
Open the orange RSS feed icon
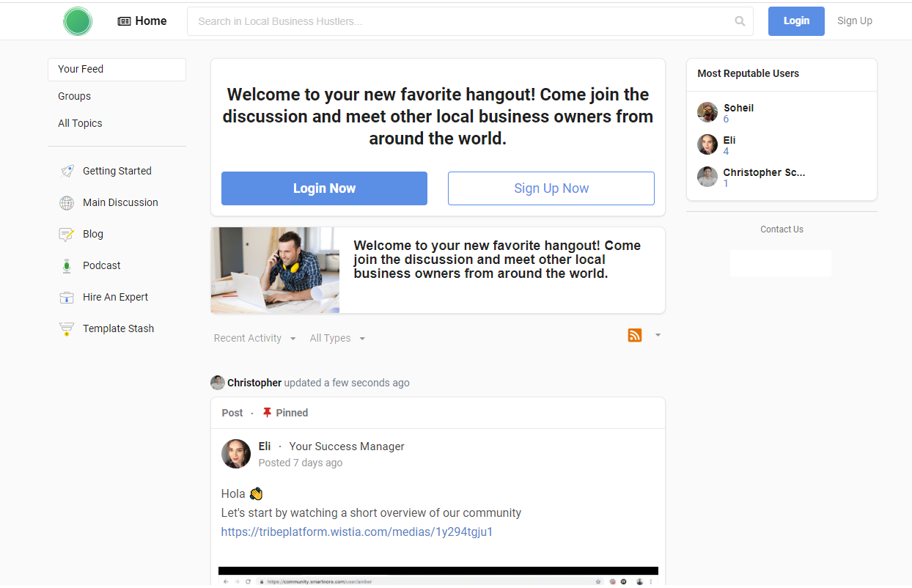(635, 335)
